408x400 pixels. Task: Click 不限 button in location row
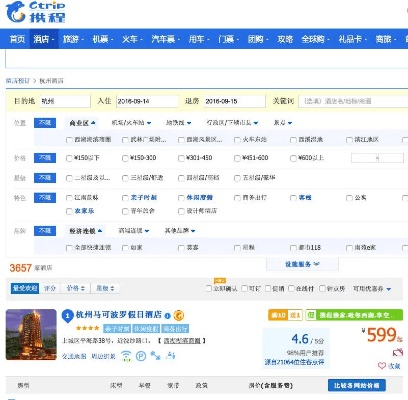tap(45, 123)
